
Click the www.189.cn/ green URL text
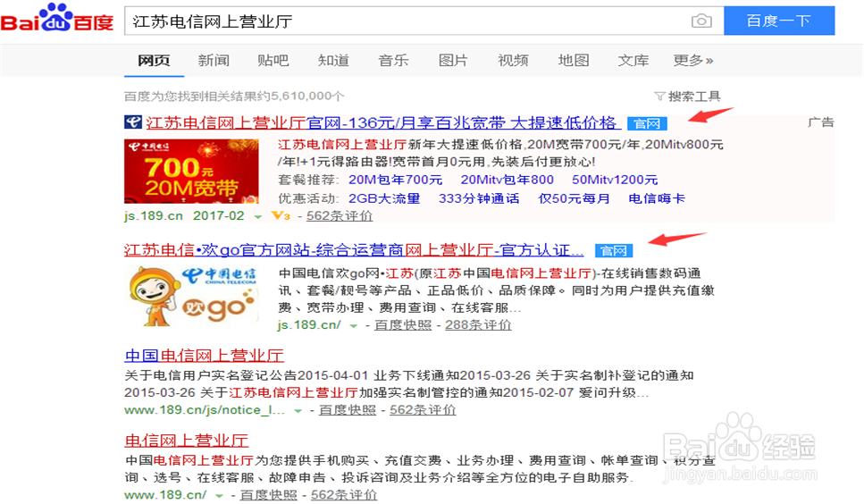(165, 495)
